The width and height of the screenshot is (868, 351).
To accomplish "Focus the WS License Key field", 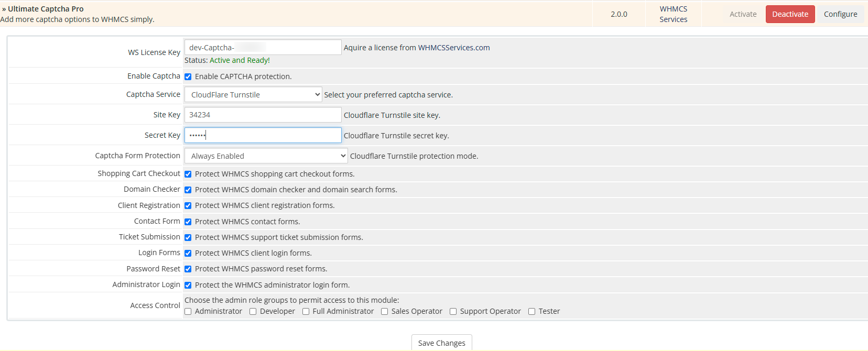I will tap(263, 47).
